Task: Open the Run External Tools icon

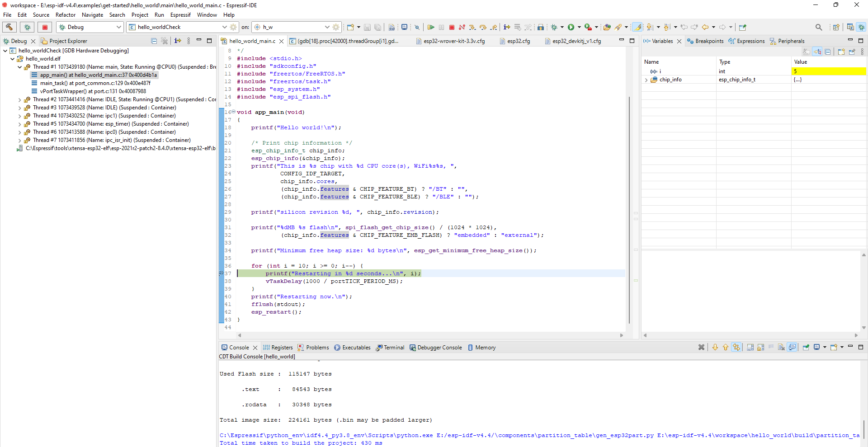Action: [x=588, y=27]
